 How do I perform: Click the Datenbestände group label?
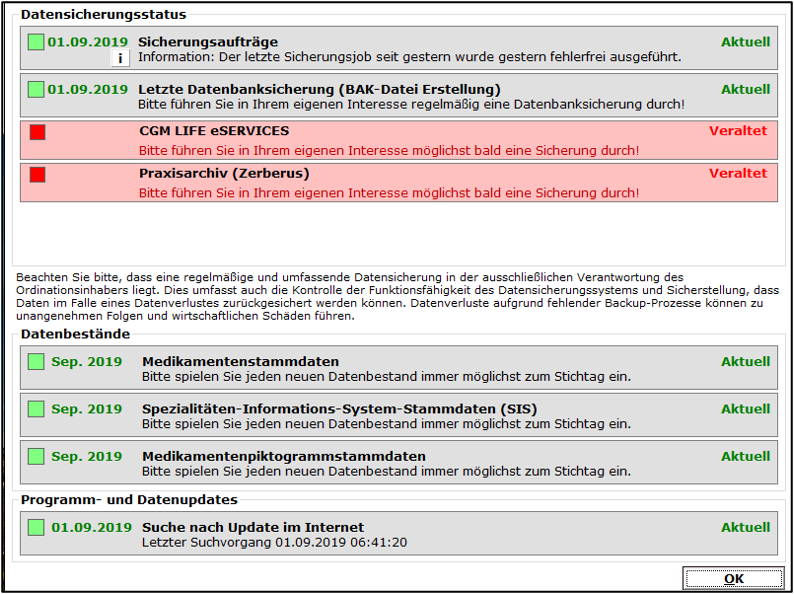[75, 334]
